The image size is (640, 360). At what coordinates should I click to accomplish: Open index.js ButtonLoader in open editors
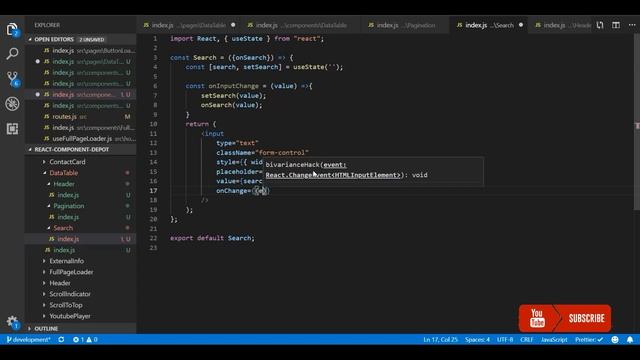click(80, 51)
